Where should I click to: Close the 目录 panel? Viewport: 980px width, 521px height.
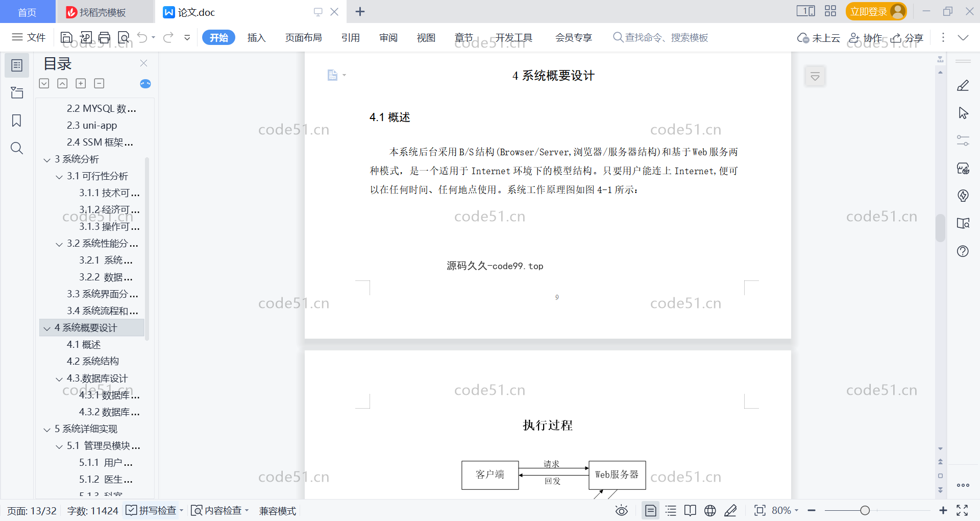tap(143, 63)
